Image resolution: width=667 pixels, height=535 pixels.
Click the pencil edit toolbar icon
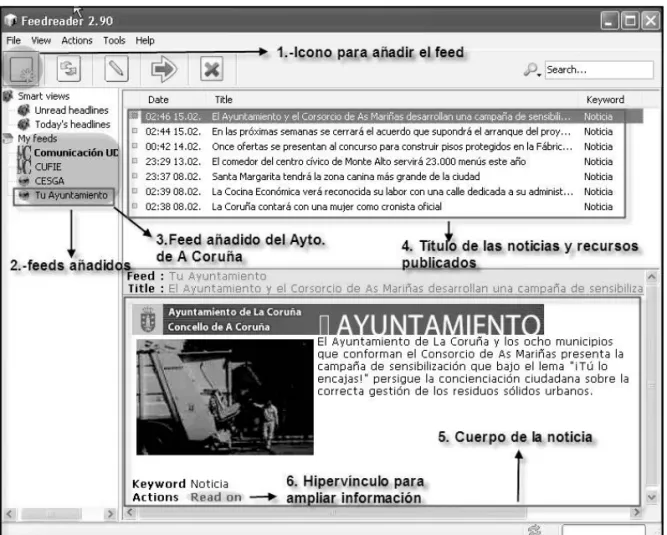[116, 68]
